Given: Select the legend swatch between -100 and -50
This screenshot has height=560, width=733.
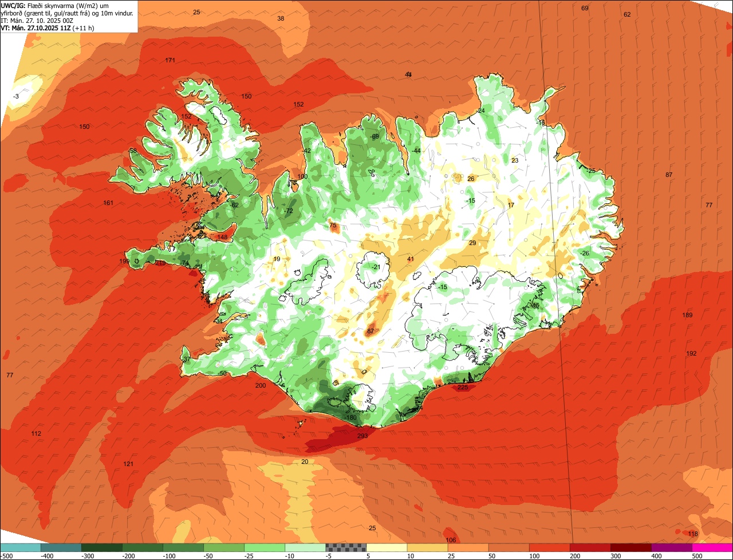Looking at the screenshot, I should click(183, 548).
